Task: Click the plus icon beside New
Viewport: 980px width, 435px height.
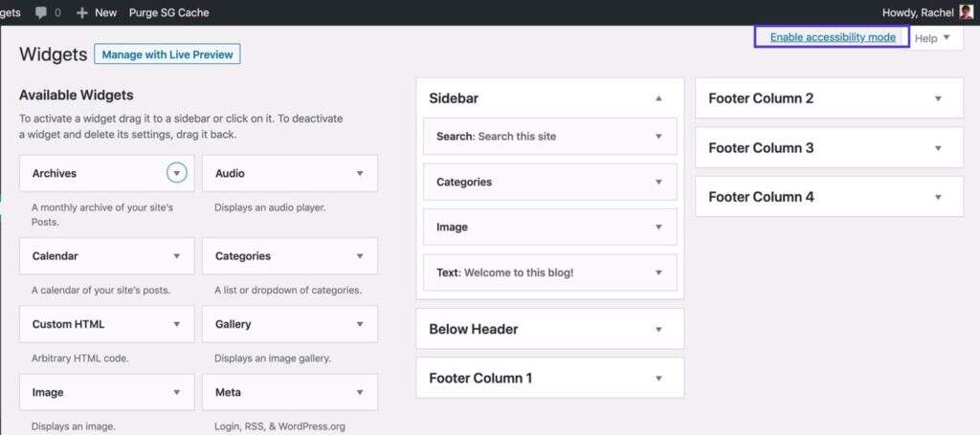Action: 82,12
